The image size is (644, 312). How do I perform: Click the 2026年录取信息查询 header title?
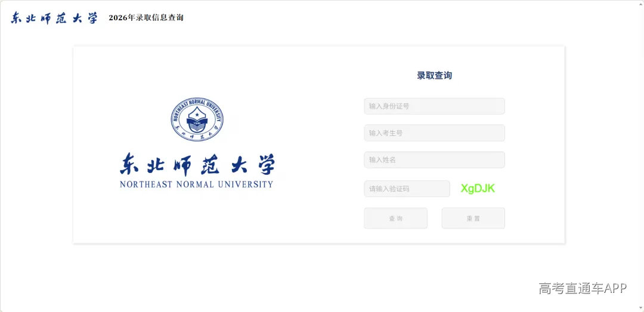pyautogui.click(x=146, y=18)
